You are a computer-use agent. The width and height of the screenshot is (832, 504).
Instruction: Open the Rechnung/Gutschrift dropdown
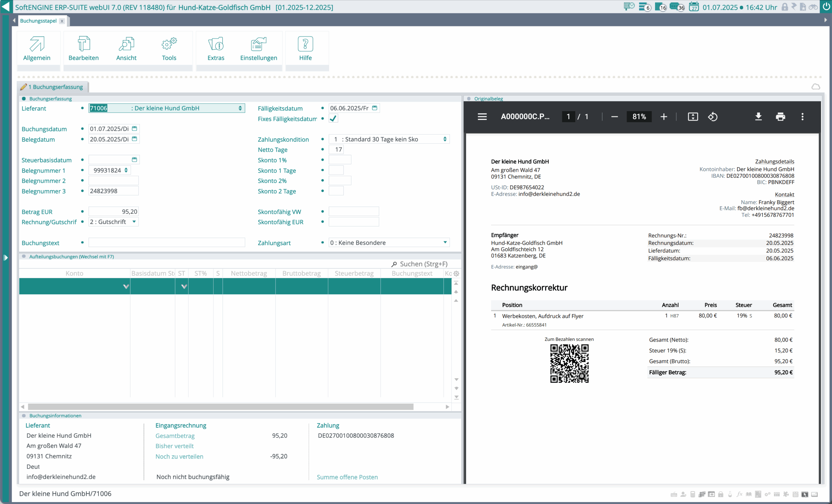(x=134, y=222)
